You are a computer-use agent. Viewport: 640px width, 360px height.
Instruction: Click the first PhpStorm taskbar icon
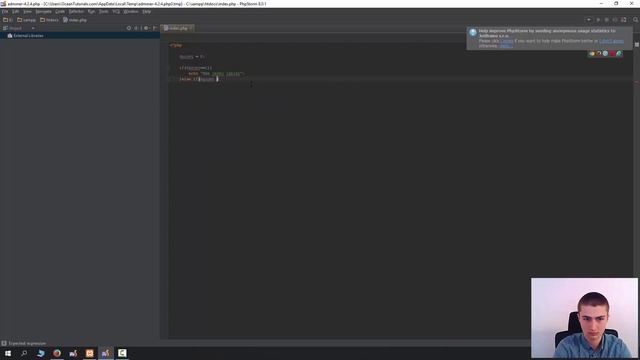tap(73, 353)
